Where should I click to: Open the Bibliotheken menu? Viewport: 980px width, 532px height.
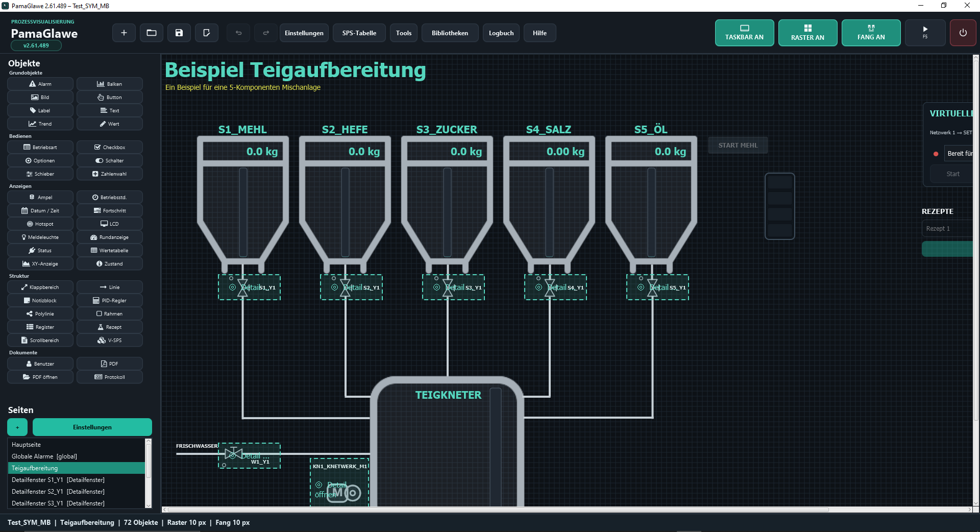tap(450, 33)
